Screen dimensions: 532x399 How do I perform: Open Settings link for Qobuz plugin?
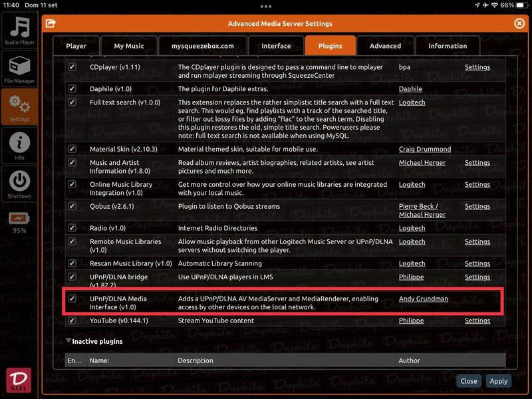coord(477,207)
